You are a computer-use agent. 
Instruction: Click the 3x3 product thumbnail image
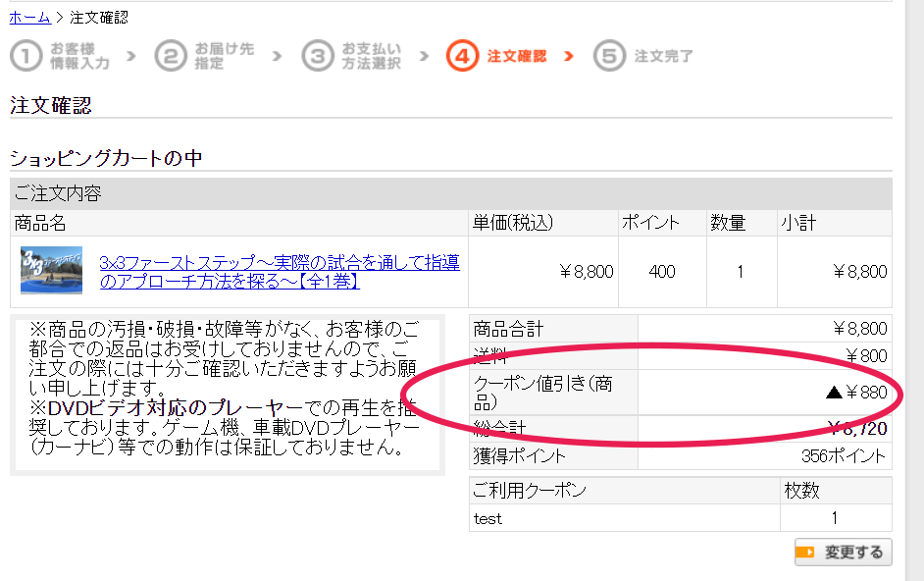coord(51,271)
